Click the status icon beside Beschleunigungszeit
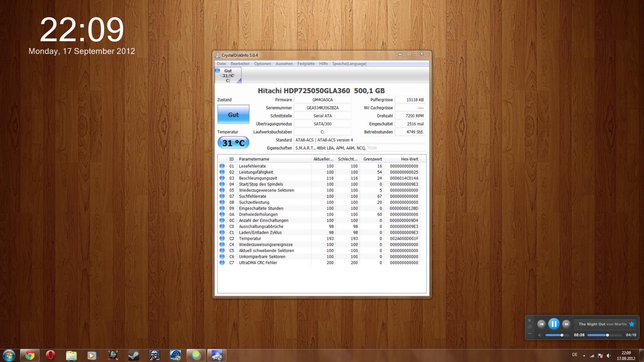The width and height of the screenshot is (644, 362). tap(222, 178)
